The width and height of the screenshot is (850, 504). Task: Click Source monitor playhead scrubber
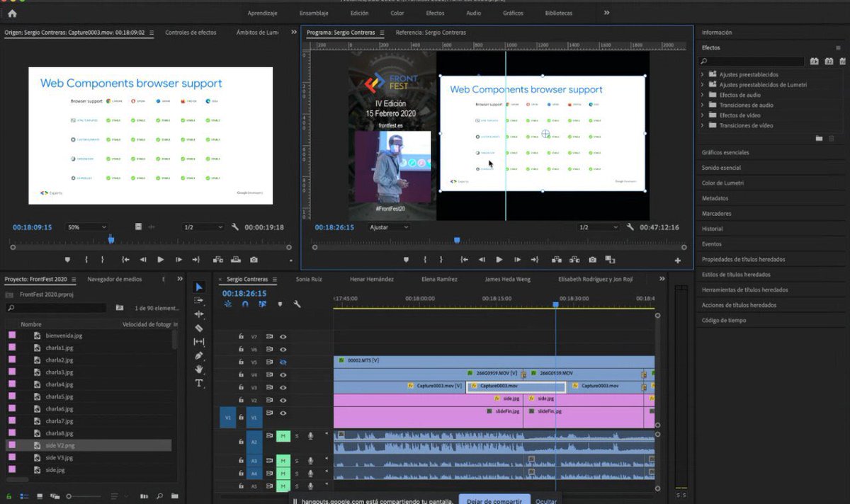click(111, 240)
